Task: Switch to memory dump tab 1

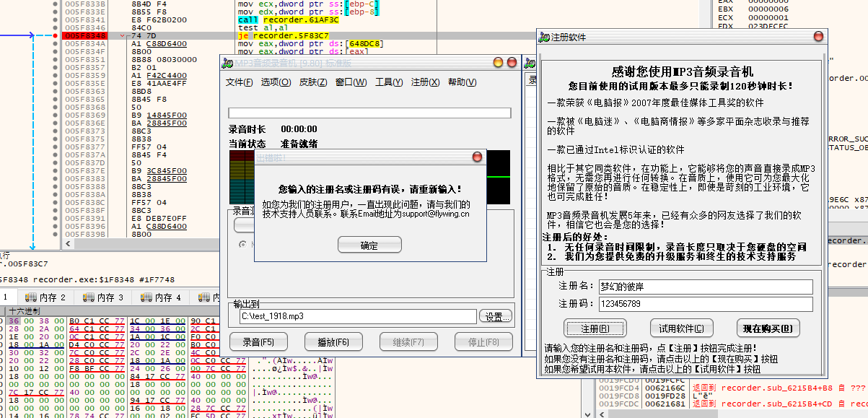Action: point(7,297)
